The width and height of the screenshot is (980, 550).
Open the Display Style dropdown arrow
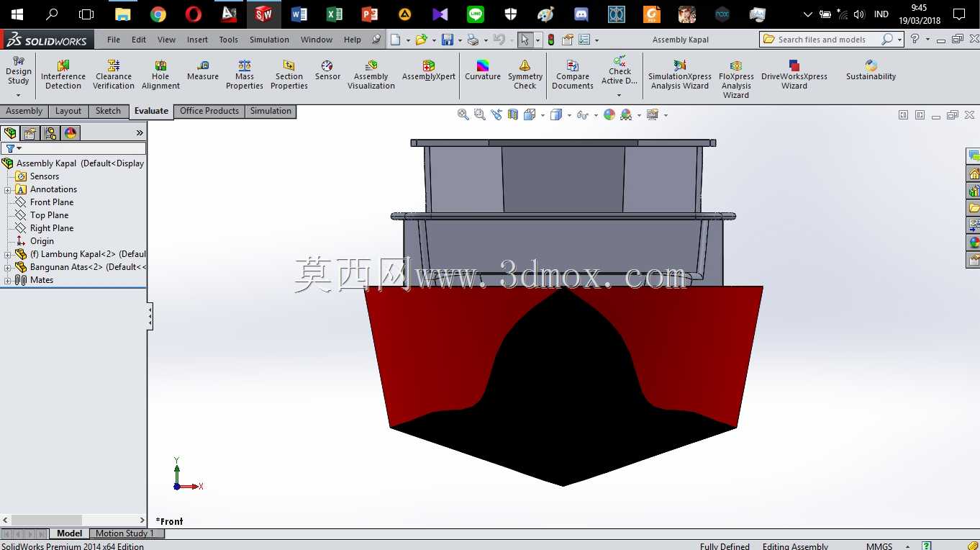pos(569,115)
